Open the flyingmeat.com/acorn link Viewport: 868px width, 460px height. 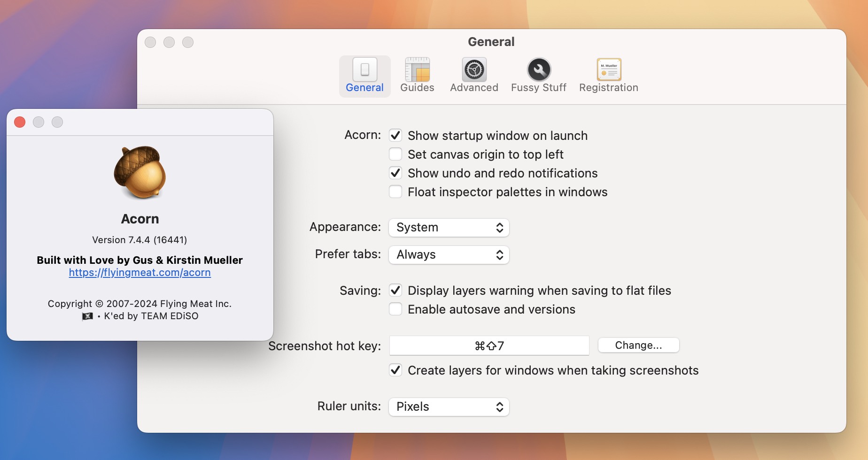coord(140,273)
